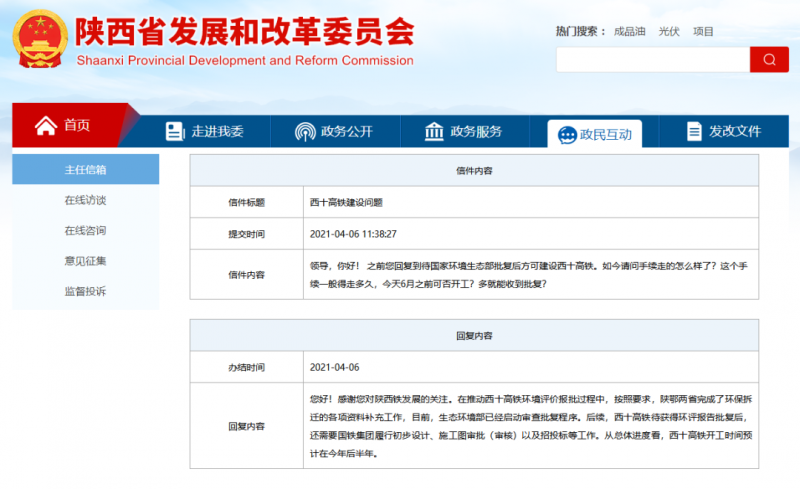The height and width of the screenshot is (489, 800).
Task: Open 监督投诉 sidebar item
Action: click(85, 291)
